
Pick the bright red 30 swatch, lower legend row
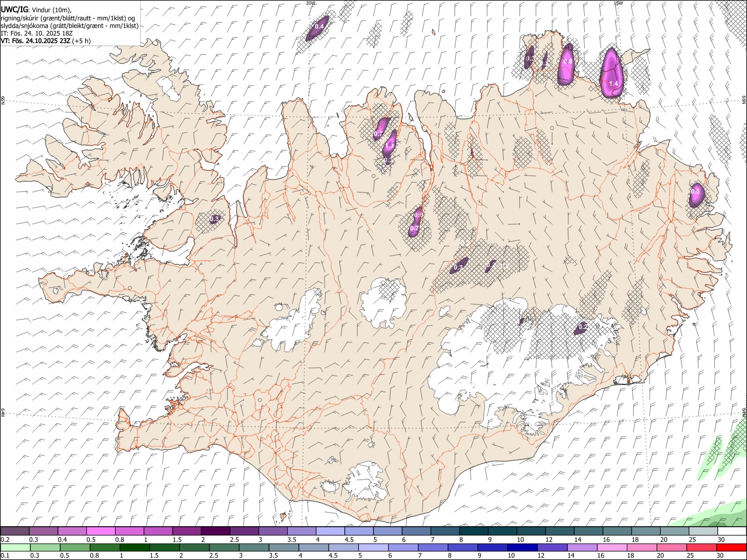click(732, 547)
